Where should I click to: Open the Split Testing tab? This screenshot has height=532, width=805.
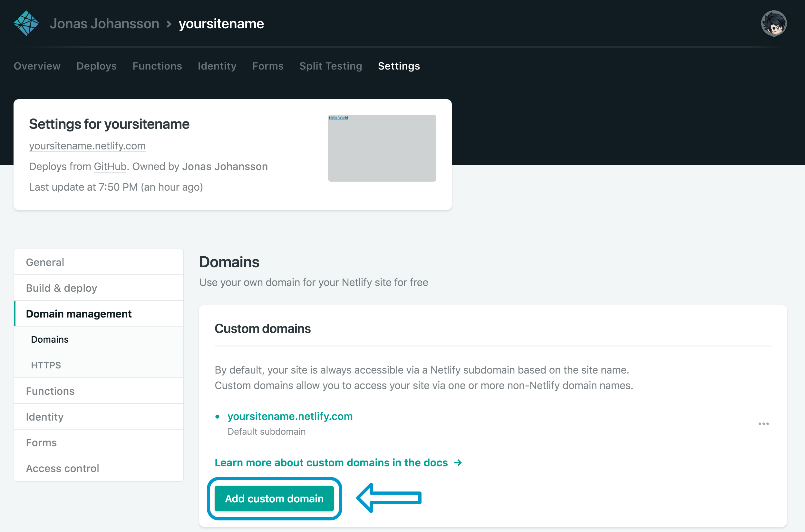point(331,66)
